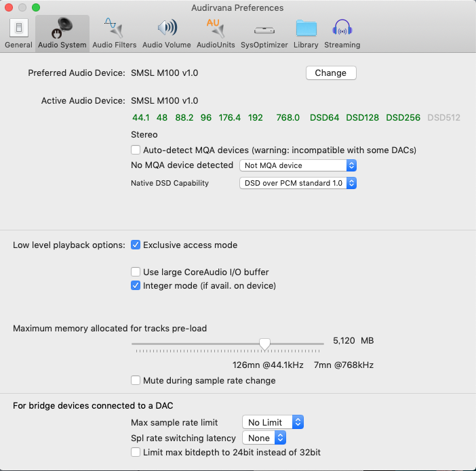Click the Preferred Audio Device name SMSL M100

point(165,73)
